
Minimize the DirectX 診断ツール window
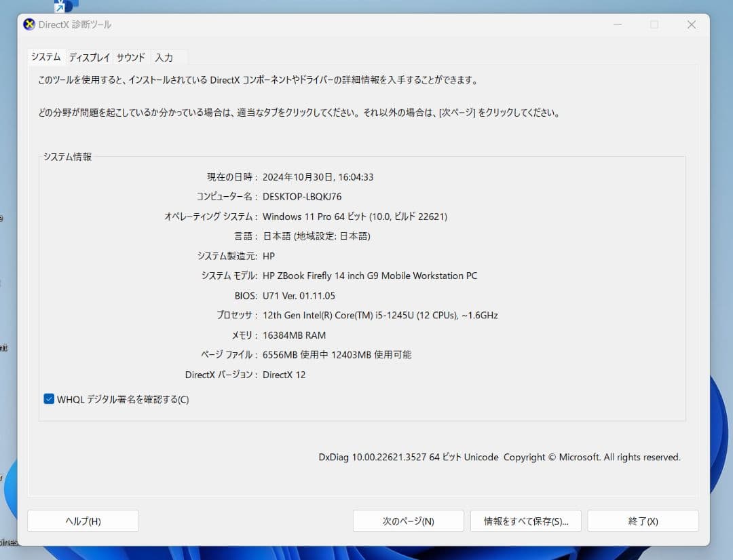coord(618,24)
